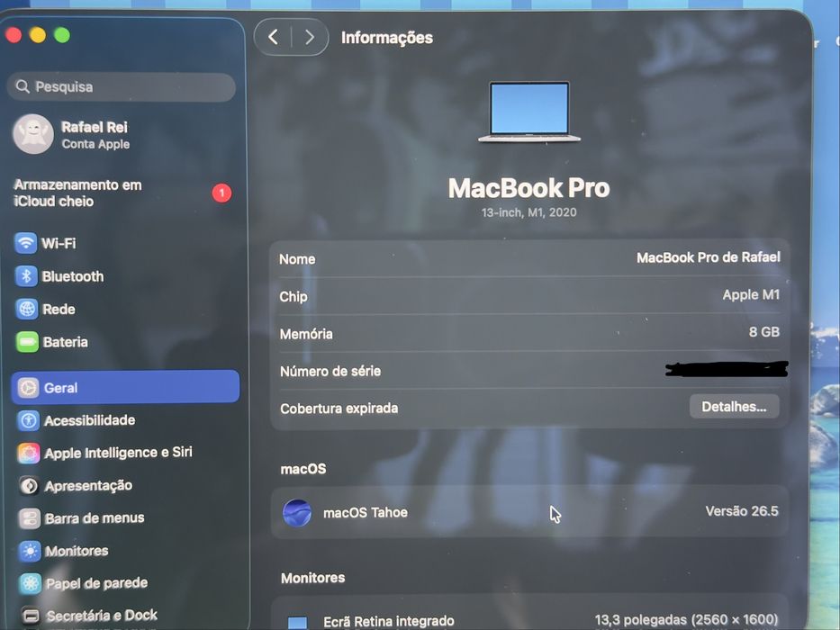Click 13,3 polegadas (2560 × 1600) text
This screenshot has height=630, width=840.
tap(686, 620)
